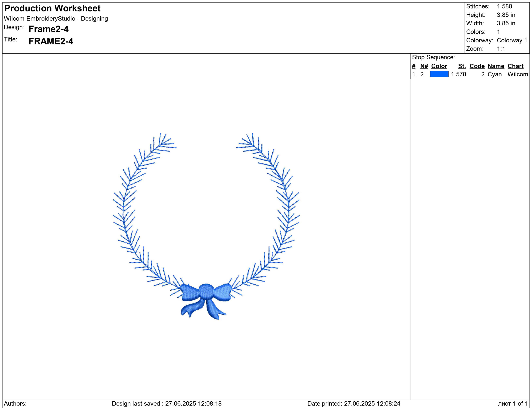Image resolution: width=532 pixels, height=409 pixels.
Task: Click the FRAME2-4 title text
Action: [51, 41]
